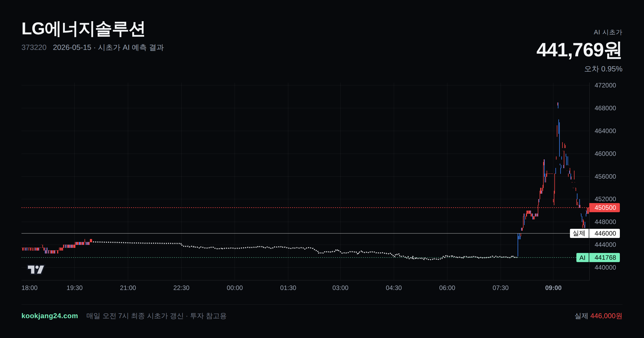Click the 18:00 time axis label
Viewport: 644px width, 338px height.
point(30,288)
